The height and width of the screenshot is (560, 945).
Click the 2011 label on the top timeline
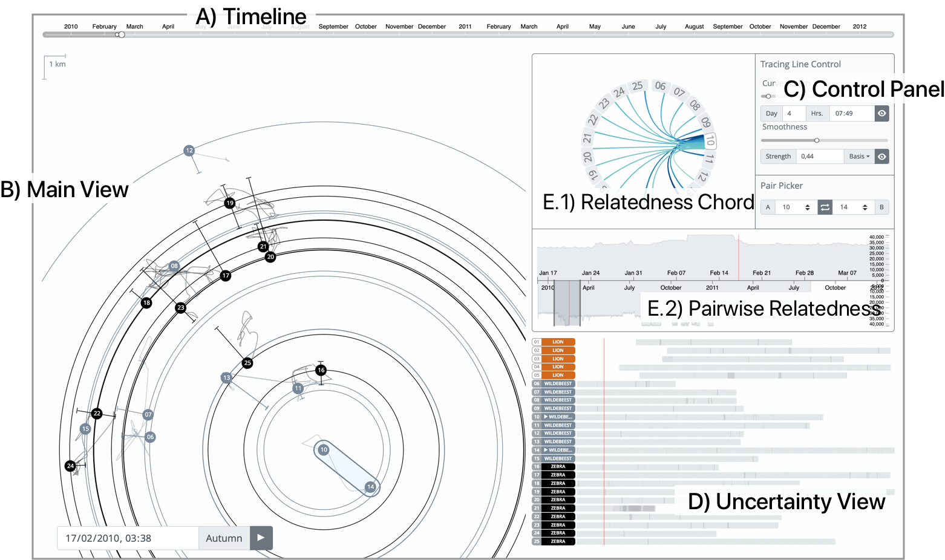(465, 27)
